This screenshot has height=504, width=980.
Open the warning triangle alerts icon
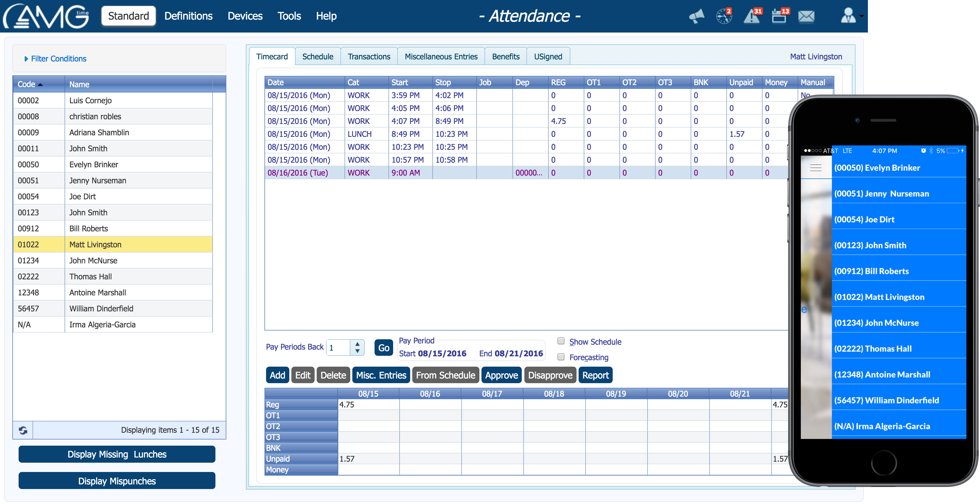752,16
